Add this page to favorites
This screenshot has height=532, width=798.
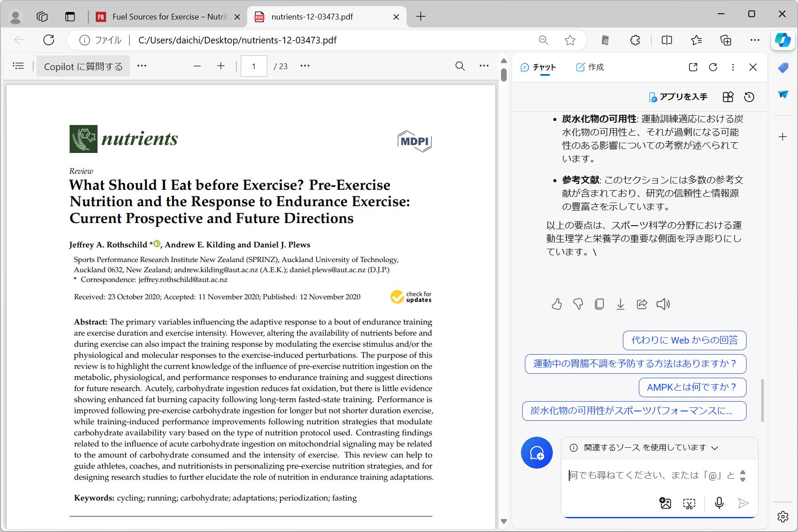pyautogui.click(x=570, y=40)
